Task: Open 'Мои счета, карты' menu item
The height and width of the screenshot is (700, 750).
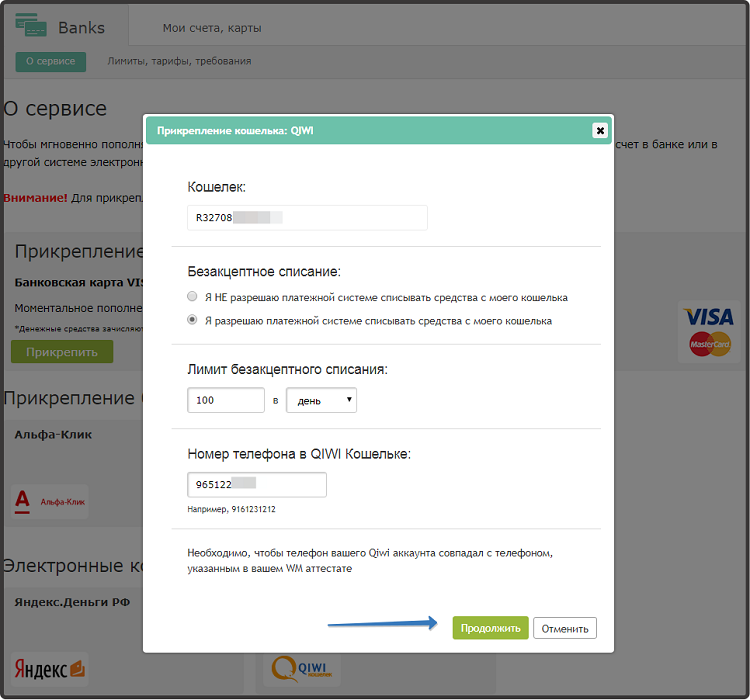Action: point(212,28)
